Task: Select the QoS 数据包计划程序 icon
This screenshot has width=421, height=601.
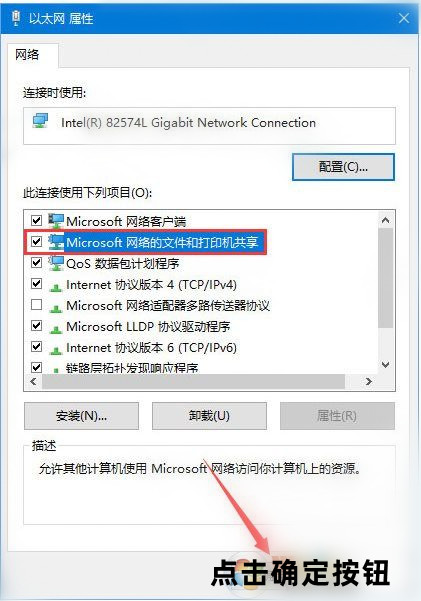Action: [56, 263]
